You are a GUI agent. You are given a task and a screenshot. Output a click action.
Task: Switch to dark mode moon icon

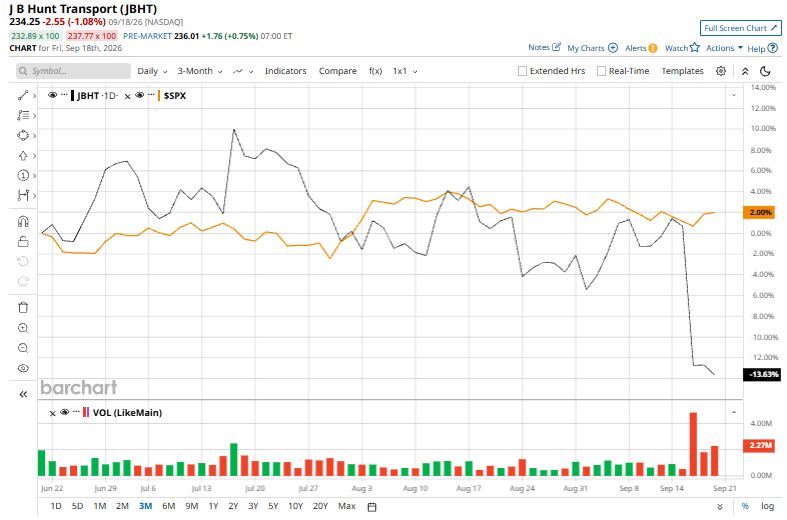click(765, 71)
